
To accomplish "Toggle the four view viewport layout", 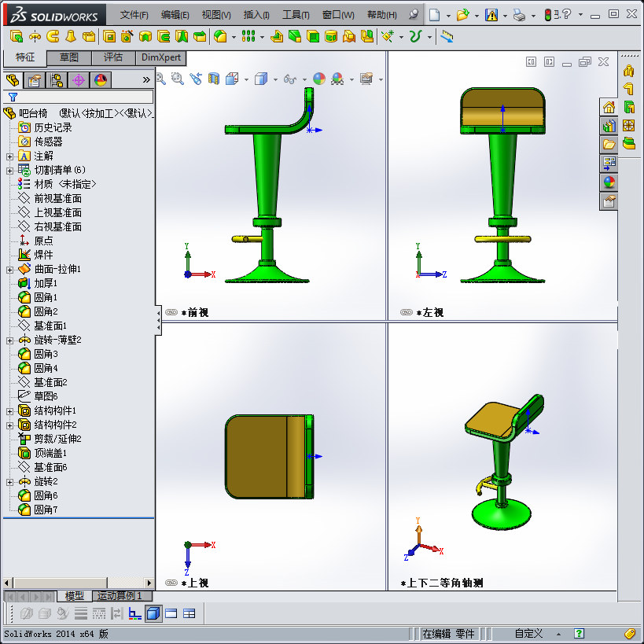I will [x=190, y=613].
